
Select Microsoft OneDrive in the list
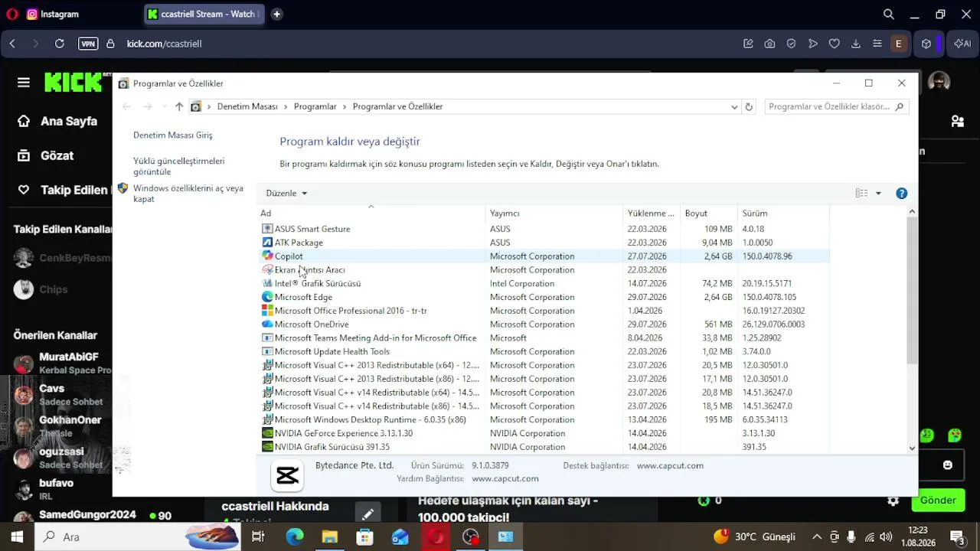point(544,324)
